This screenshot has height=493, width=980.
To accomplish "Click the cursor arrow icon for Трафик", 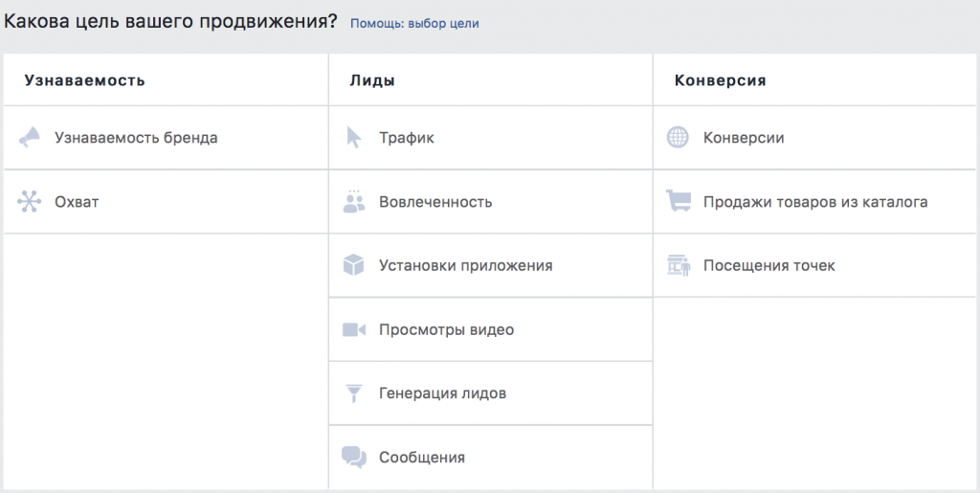I will click(x=354, y=138).
